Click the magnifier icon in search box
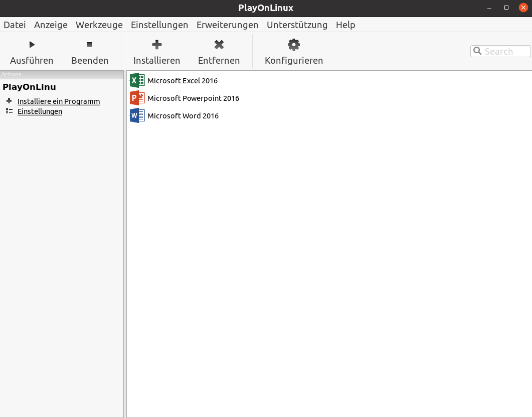The image size is (532, 418). [x=477, y=51]
